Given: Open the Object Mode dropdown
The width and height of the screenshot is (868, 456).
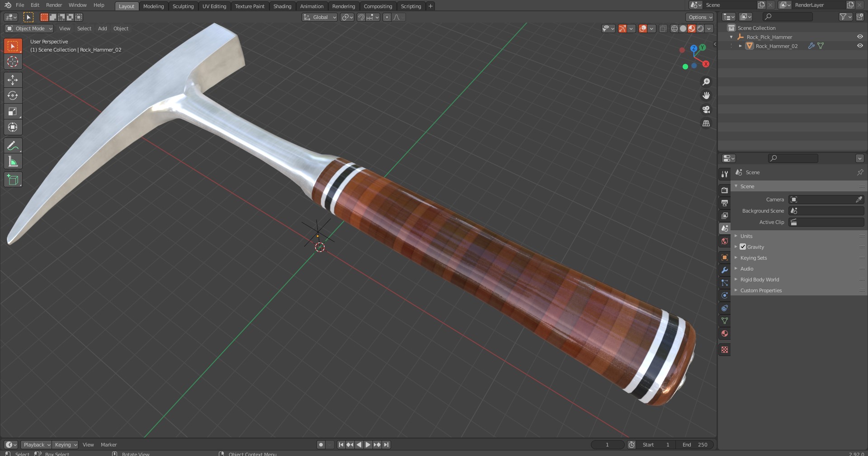Looking at the screenshot, I should click(29, 28).
